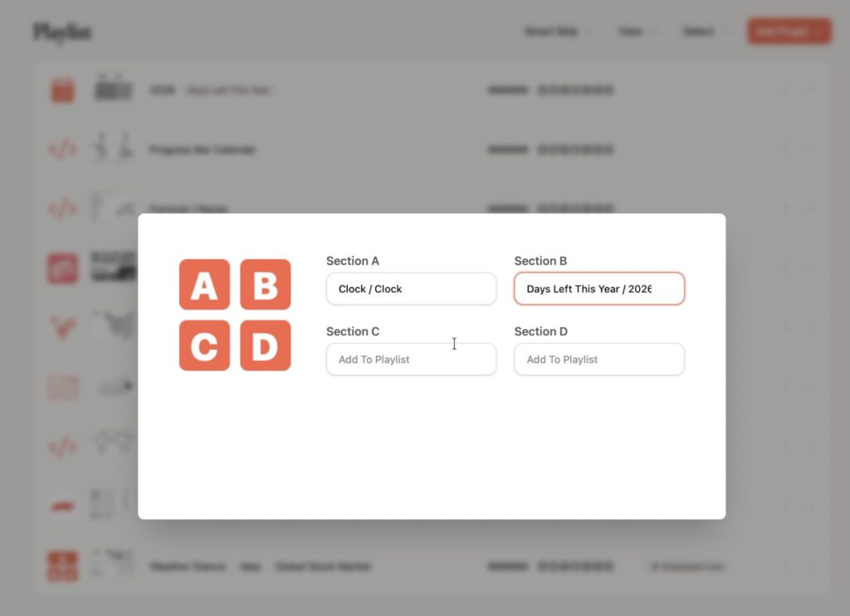Click the Progress Bar Calendar row title
850x616 pixels.
coord(203,149)
